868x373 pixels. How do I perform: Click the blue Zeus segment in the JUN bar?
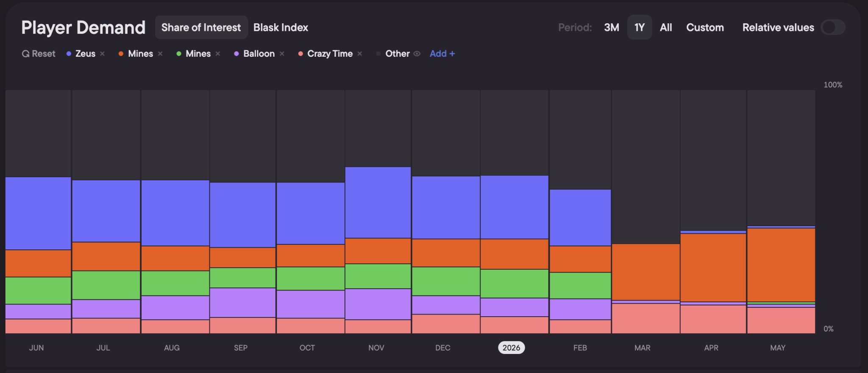(38, 213)
